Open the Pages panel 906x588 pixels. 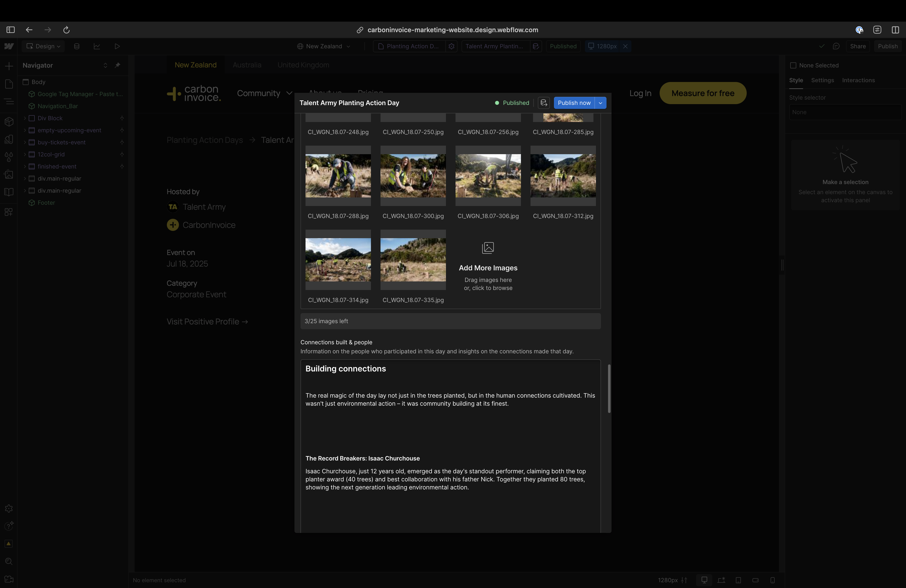coord(9,84)
